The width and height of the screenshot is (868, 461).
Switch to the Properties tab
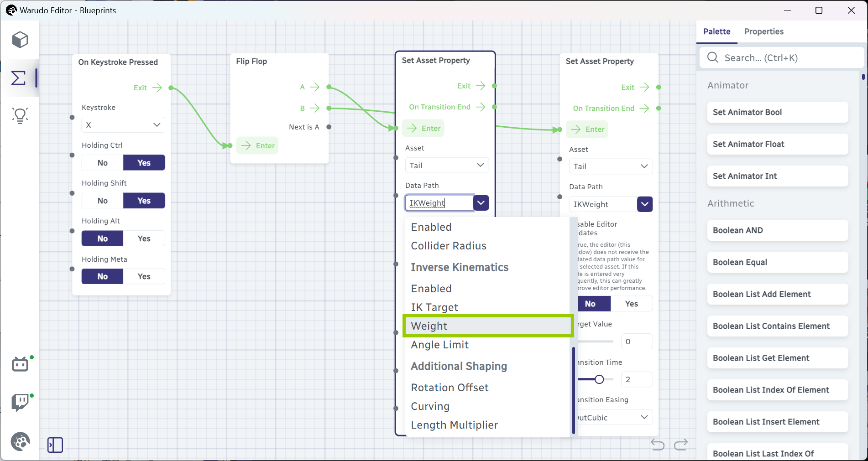[x=763, y=31]
